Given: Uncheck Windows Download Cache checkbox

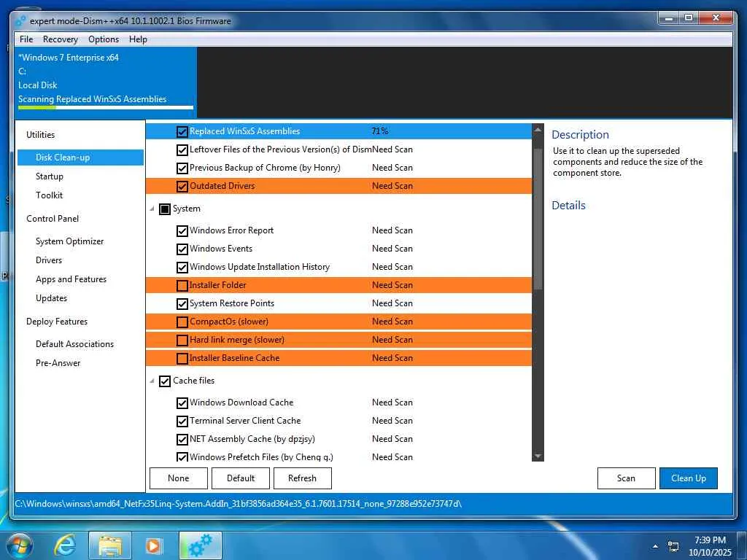Looking at the screenshot, I should click(182, 402).
